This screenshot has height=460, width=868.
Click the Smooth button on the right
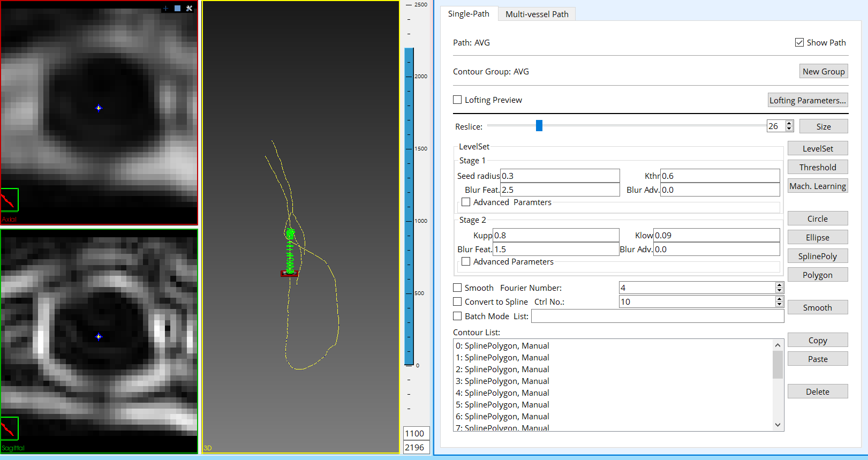click(818, 307)
